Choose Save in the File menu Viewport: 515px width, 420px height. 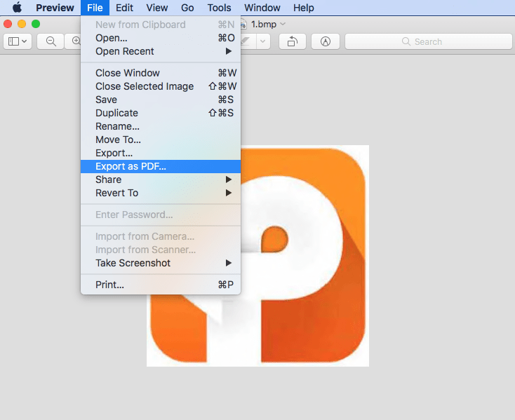coord(161,100)
